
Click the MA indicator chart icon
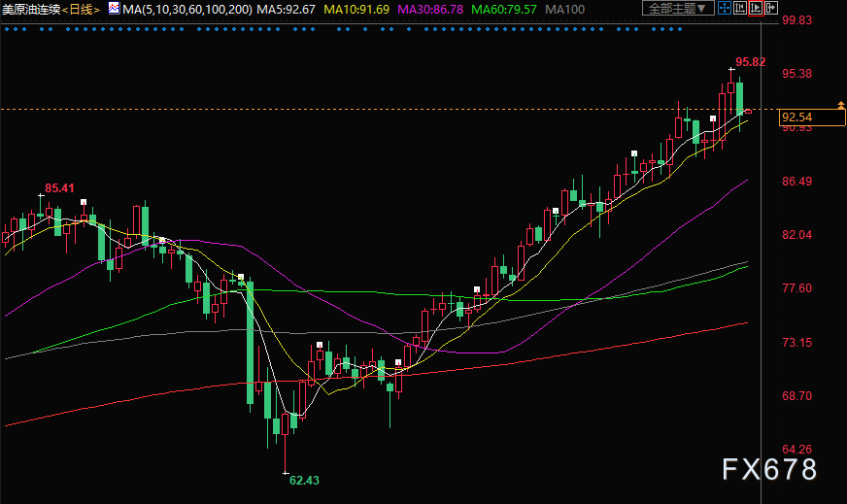(x=114, y=8)
